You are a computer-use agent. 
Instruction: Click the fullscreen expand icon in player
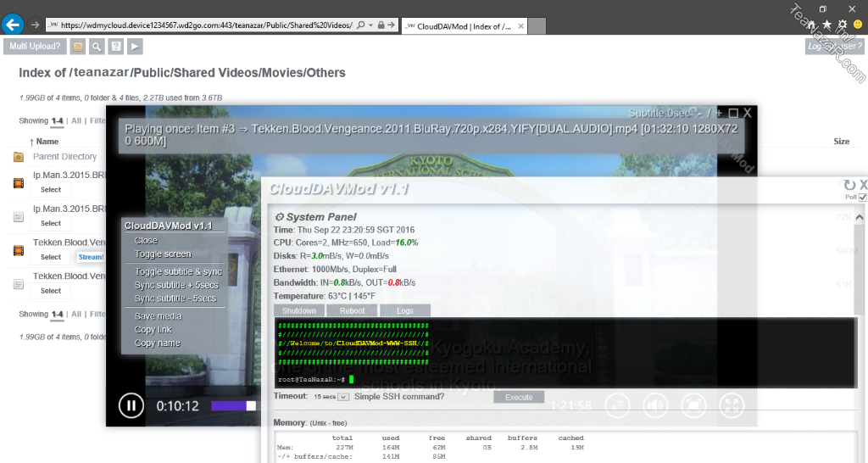point(732,405)
